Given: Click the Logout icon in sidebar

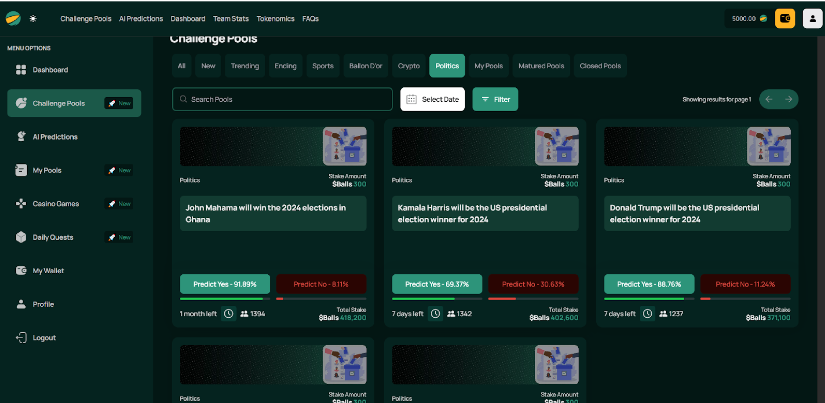Looking at the screenshot, I should pyautogui.click(x=21, y=338).
